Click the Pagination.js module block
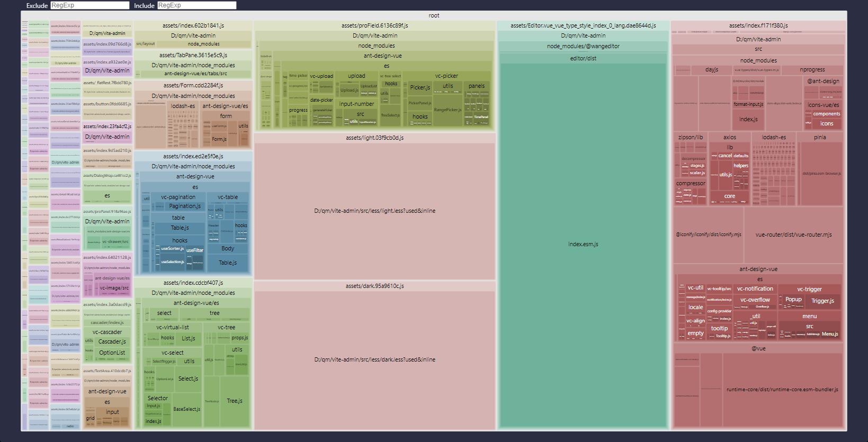The height and width of the screenshot is (442, 868). pyautogui.click(x=184, y=206)
